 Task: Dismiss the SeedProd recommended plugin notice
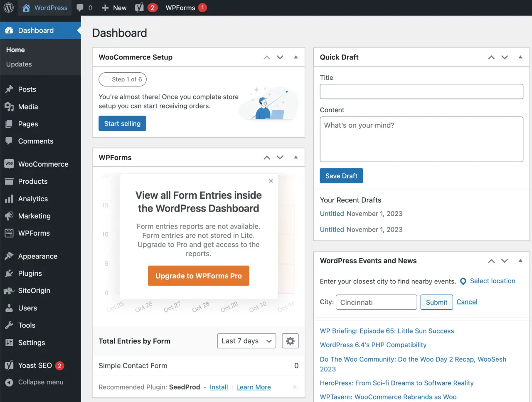click(x=295, y=387)
